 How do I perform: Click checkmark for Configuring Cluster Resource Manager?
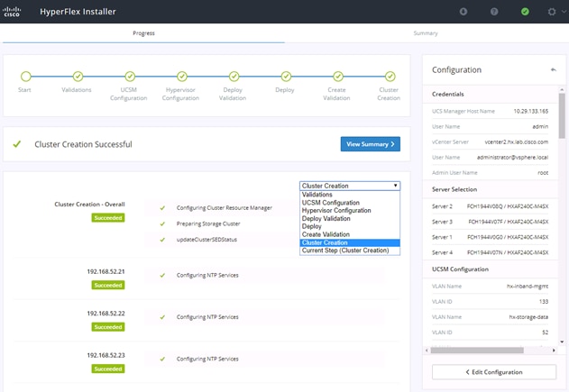tap(162, 208)
